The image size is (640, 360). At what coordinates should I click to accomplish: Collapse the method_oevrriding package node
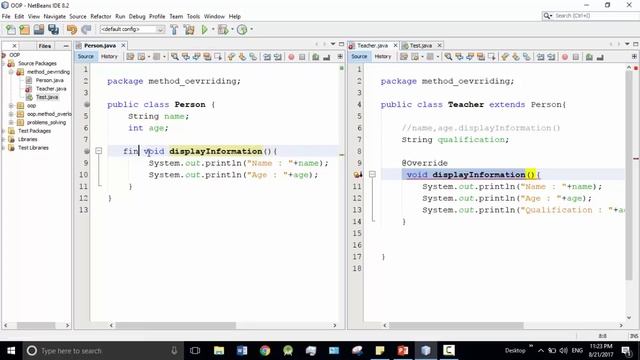click(x=11, y=72)
